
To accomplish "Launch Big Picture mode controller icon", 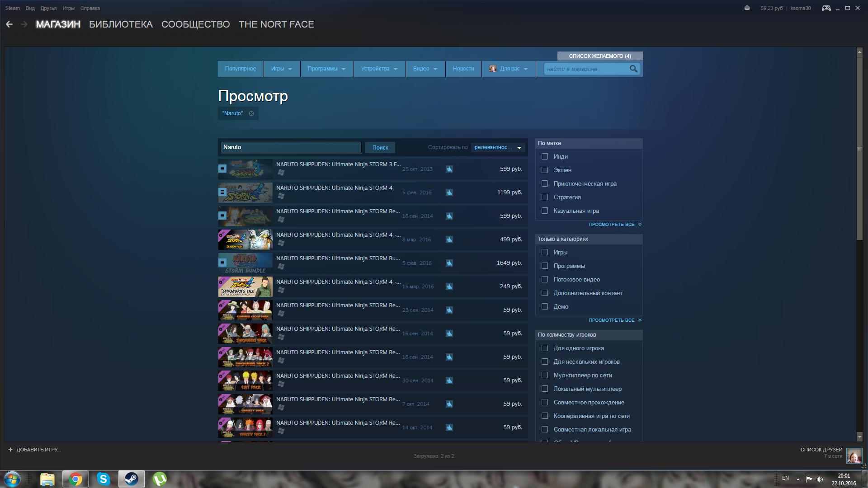I will (x=826, y=8).
